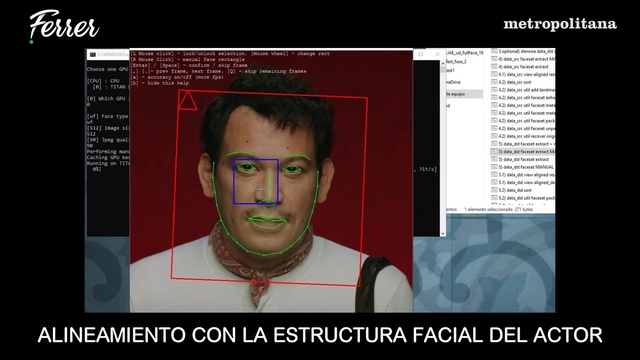This screenshot has height=360, width=640.
Task: Click the blue landmark box over the nose
Action: pos(256,181)
